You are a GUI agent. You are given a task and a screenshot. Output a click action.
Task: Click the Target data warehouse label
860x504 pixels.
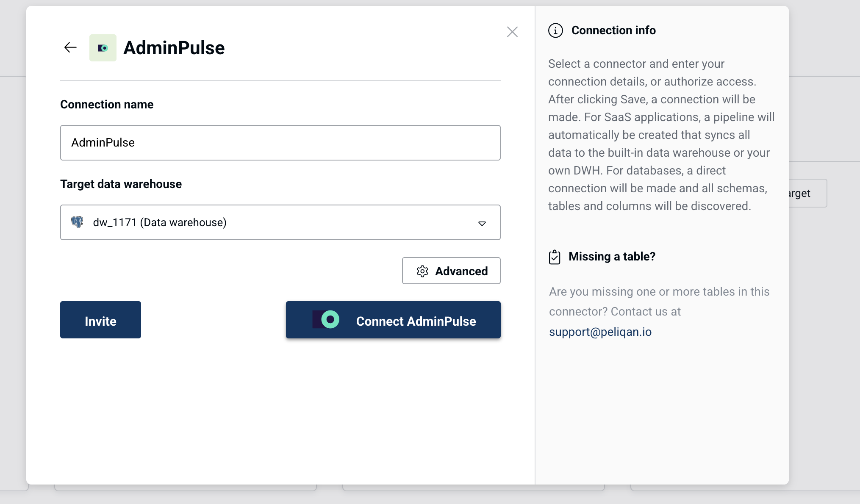121,184
